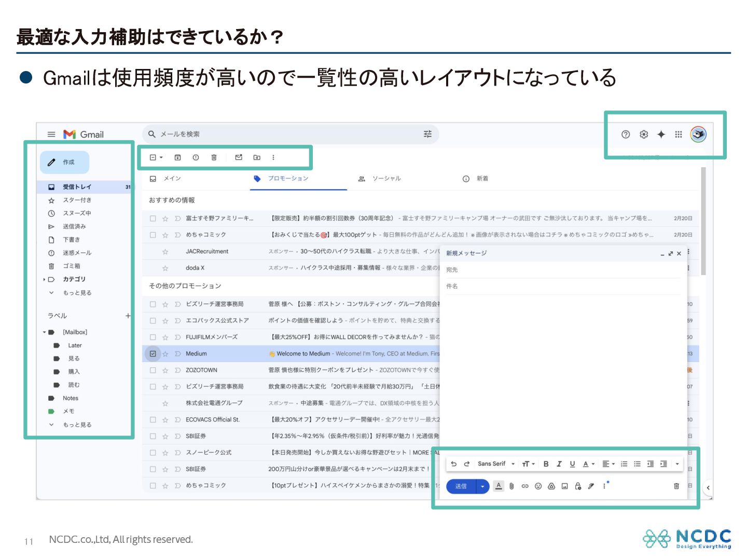Viewport: 747px width, 560px height.
Task: Open the mail toolbar more options
Action: click(273, 158)
